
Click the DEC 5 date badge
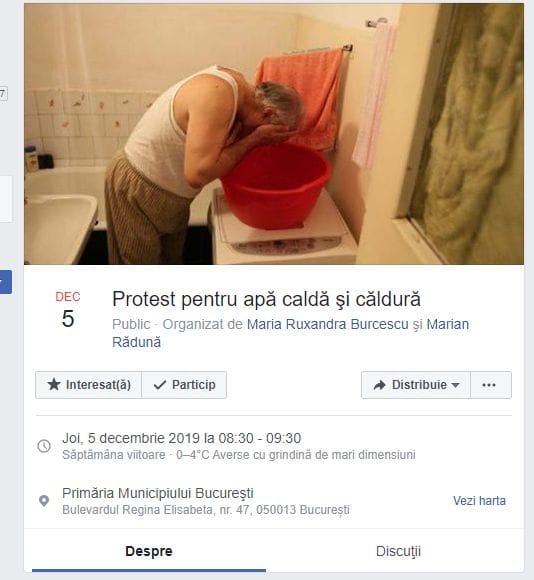68,310
